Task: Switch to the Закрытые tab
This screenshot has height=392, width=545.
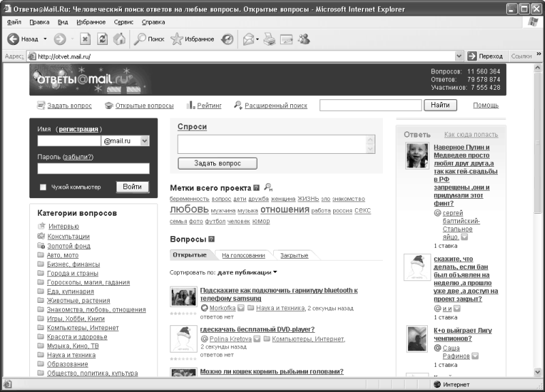Action: point(294,255)
